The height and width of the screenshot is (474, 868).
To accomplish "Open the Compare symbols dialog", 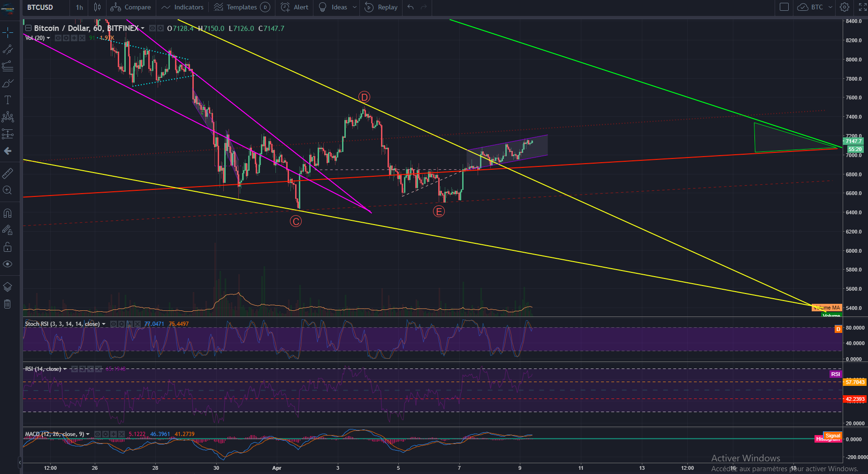I will coord(131,7).
